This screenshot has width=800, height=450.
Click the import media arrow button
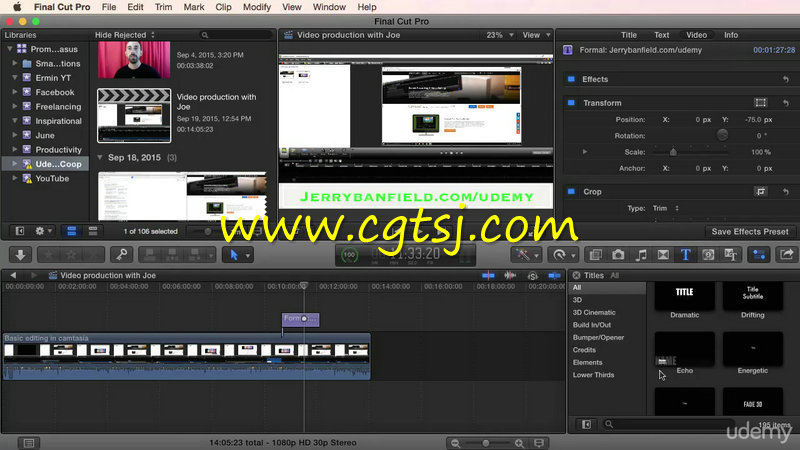[x=20, y=255]
